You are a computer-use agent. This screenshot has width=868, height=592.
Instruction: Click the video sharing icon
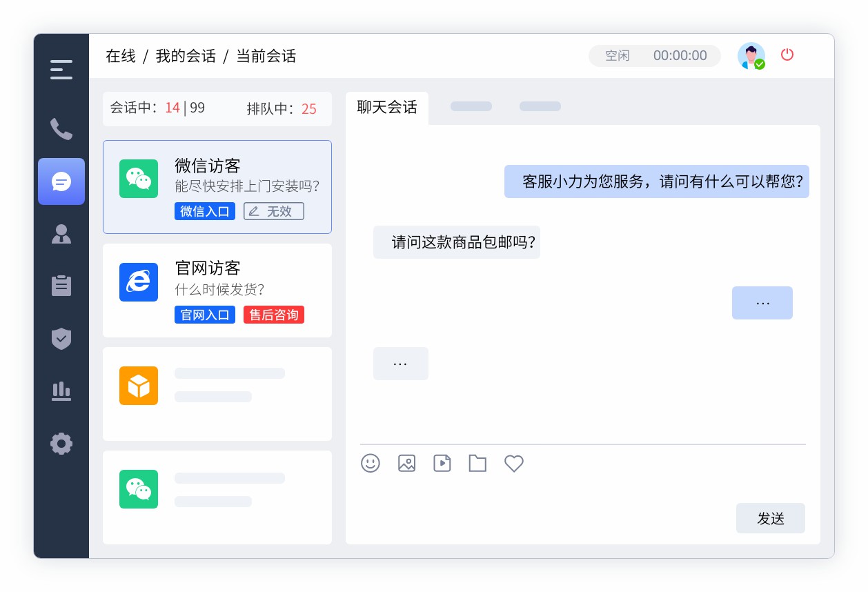[442, 464]
